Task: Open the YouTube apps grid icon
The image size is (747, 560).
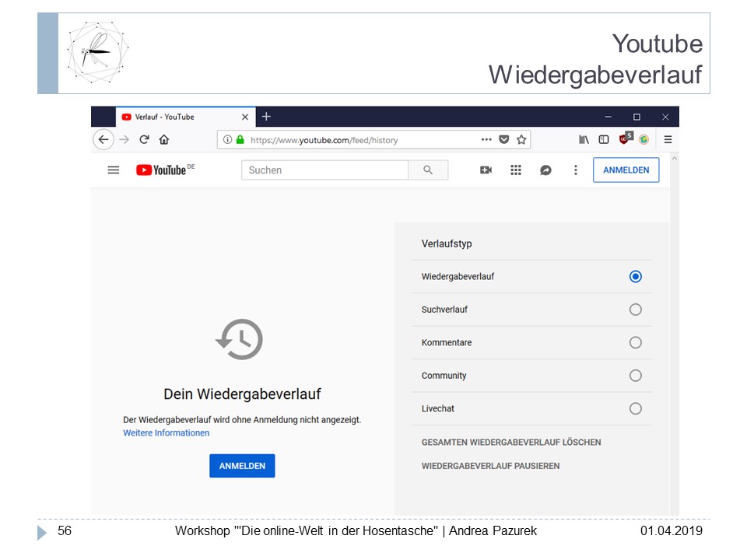Action: pyautogui.click(x=515, y=170)
